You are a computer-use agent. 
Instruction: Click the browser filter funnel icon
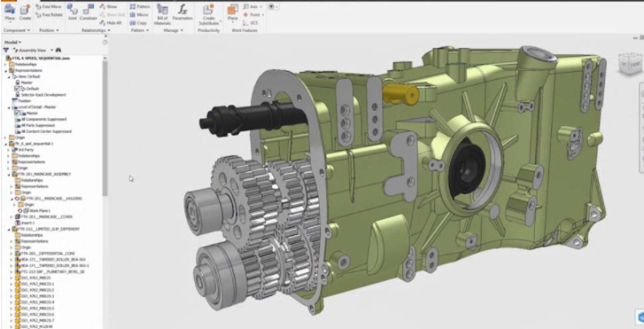coord(5,51)
